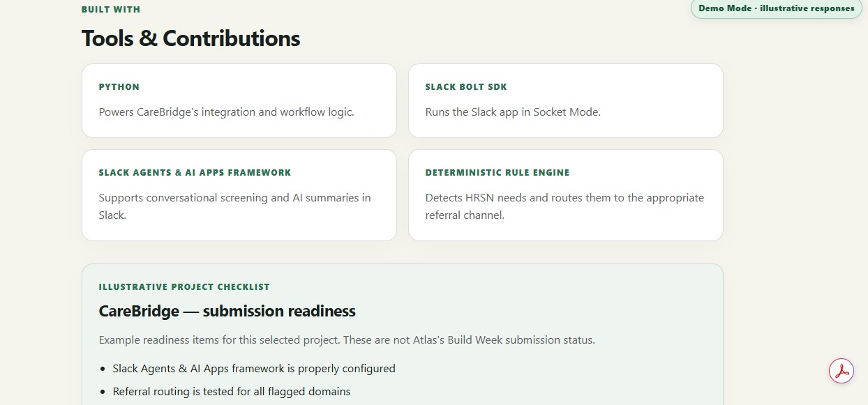Click the Detects HRSN needs description text

click(564, 206)
